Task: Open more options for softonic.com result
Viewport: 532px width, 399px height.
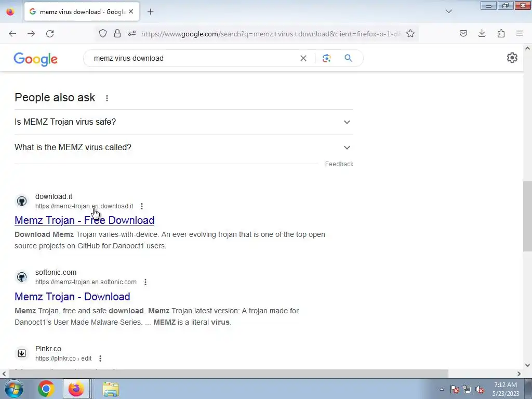Action: (x=145, y=282)
